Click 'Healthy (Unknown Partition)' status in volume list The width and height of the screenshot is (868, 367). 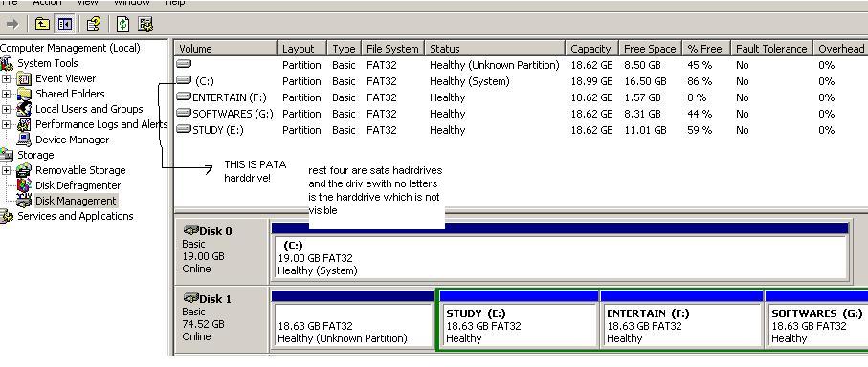495,65
